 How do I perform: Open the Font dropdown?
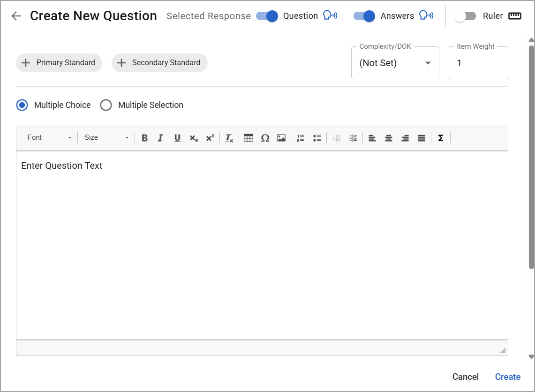point(49,137)
